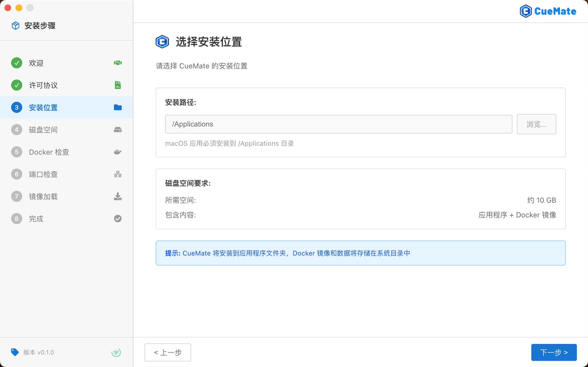The image size is (588, 367).
Task: Click the package icon beside 安装步骤
Action: pyautogui.click(x=15, y=25)
